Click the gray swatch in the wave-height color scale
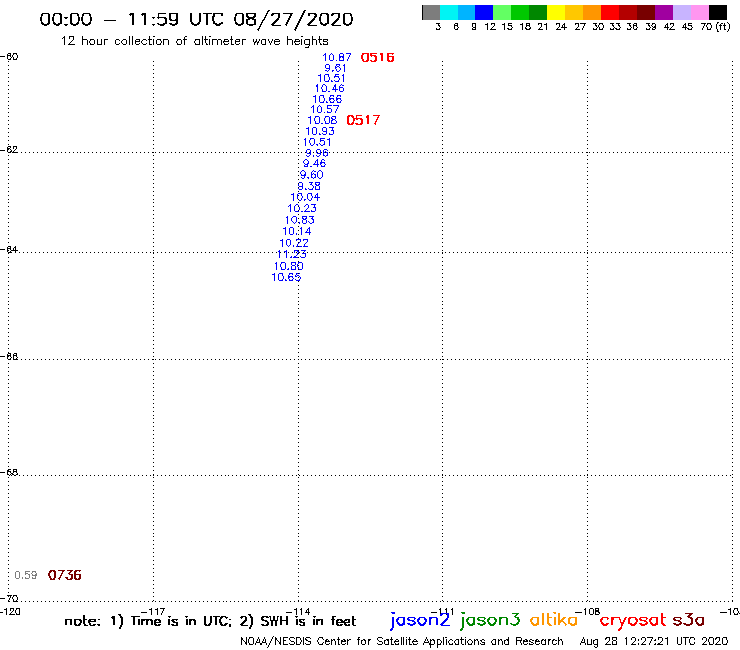This screenshot has height=650, width=740. click(x=431, y=12)
